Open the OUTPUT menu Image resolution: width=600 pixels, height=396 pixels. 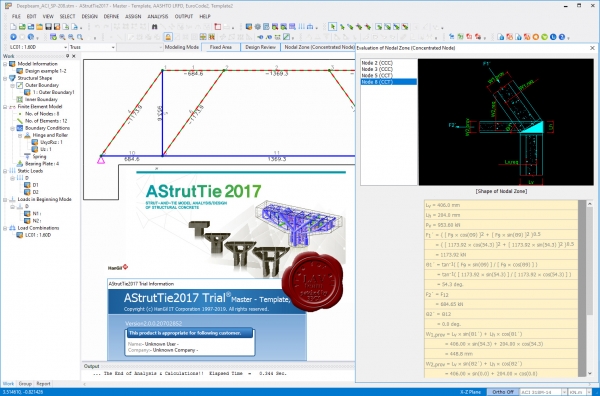(x=184, y=16)
